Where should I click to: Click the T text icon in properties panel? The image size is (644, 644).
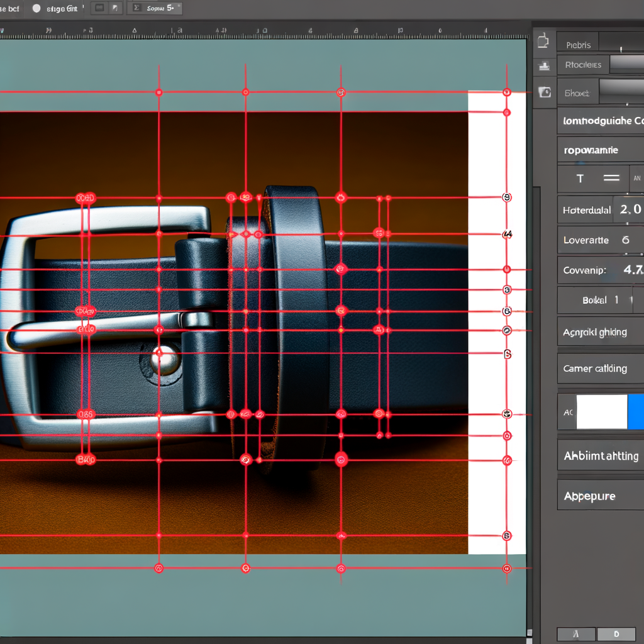coord(580,179)
